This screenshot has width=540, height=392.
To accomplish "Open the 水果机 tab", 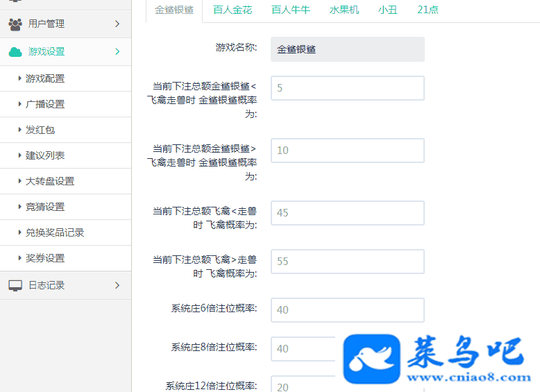I will [x=344, y=10].
